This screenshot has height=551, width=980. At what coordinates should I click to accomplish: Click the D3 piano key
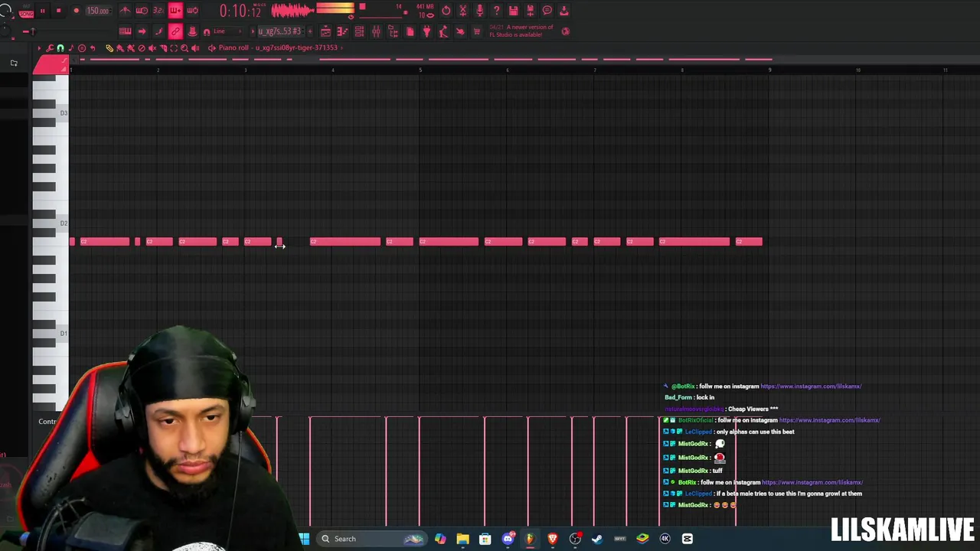point(61,112)
